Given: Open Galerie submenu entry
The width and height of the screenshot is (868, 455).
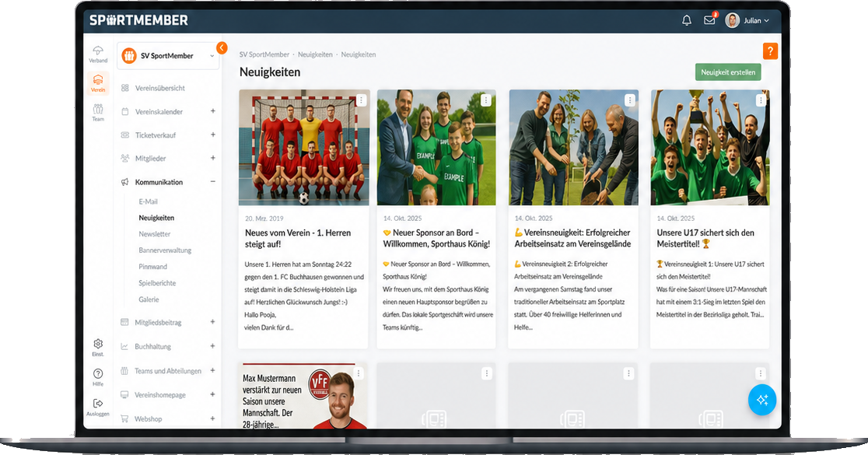Looking at the screenshot, I should pyautogui.click(x=149, y=299).
